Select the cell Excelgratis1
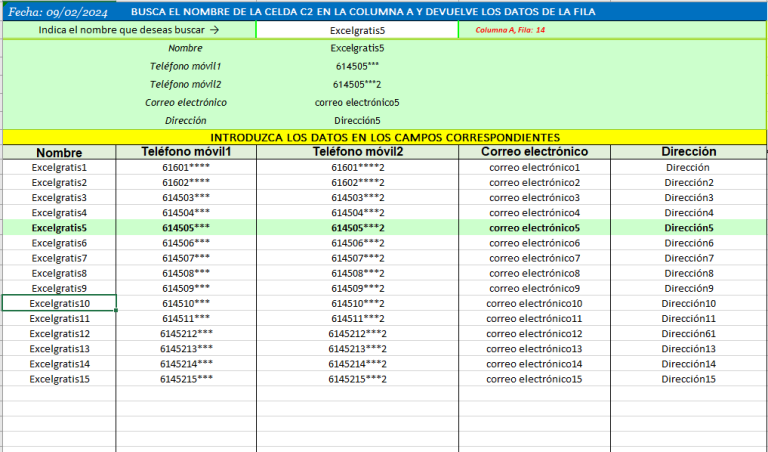The image size is (768, 452). pyautogui.click(x=59, y=167)
